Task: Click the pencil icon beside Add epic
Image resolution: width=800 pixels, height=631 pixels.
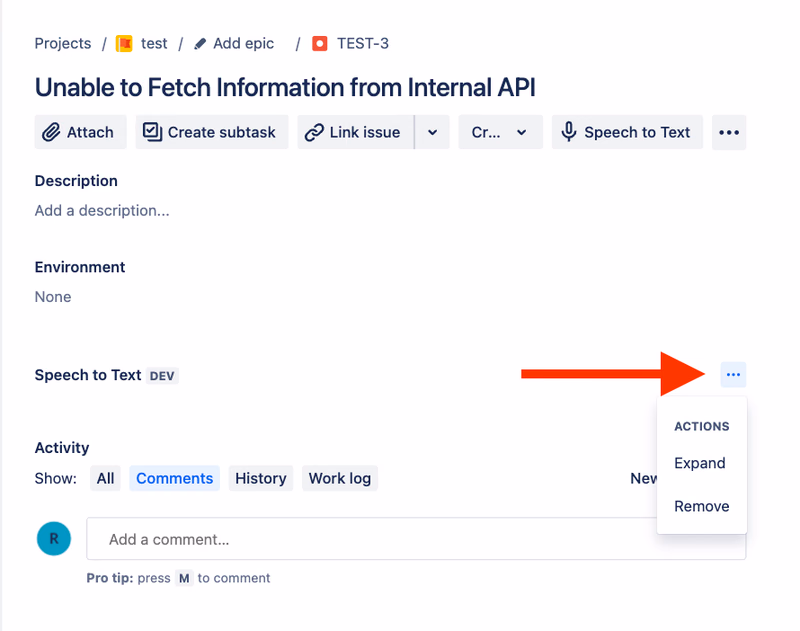Action: [200, 44]
